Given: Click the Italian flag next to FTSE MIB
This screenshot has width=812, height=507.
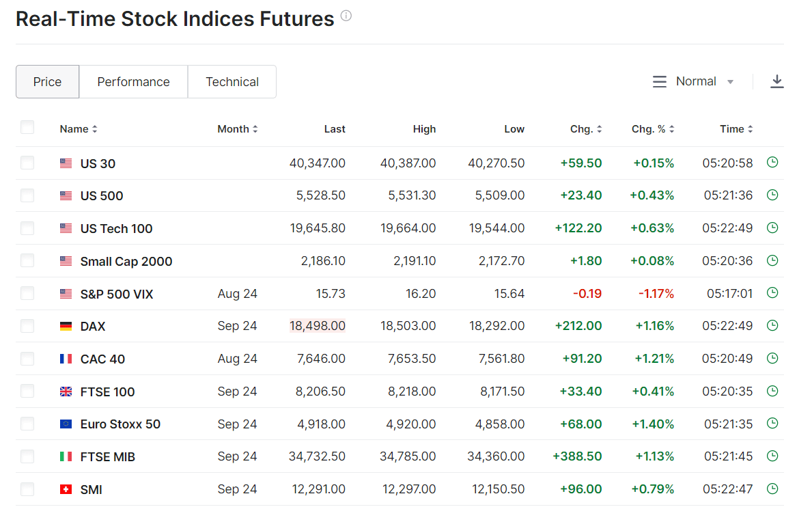Looking at the screenshot, I should click(66, 456).
